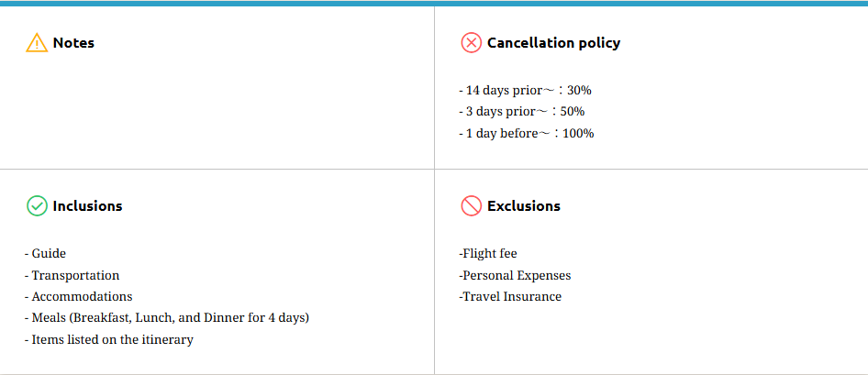Screen dimensions: 868x375
Task: Click the 14 days prior 30% line
Action: (525, 91)
